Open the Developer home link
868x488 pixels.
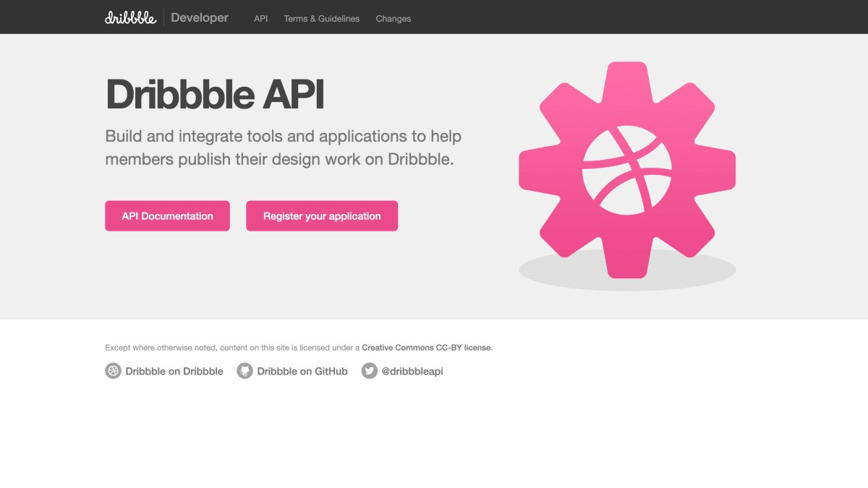point(200,17)
